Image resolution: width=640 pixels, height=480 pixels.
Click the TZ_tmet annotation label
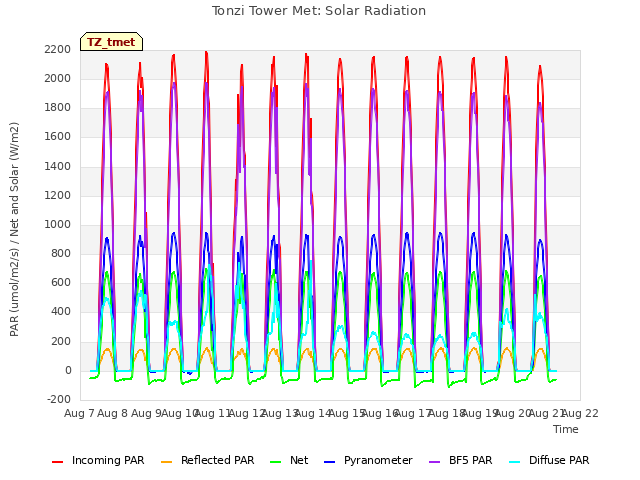[111, 42]
